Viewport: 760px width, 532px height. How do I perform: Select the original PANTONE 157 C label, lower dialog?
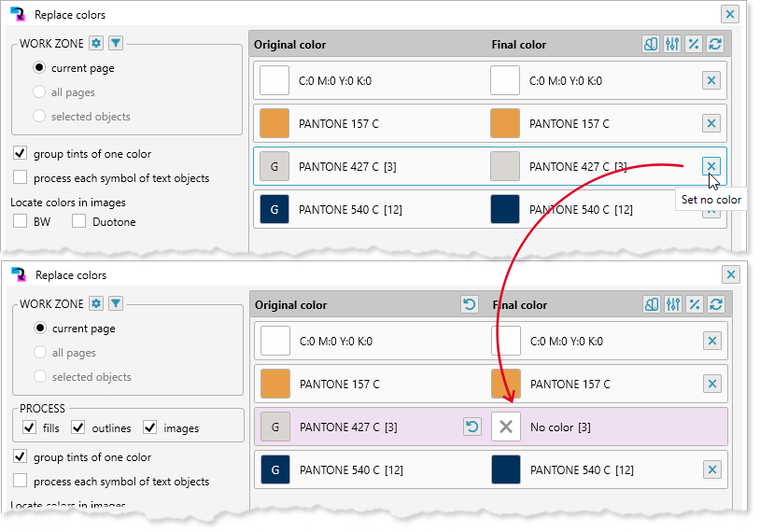point(340,385)
